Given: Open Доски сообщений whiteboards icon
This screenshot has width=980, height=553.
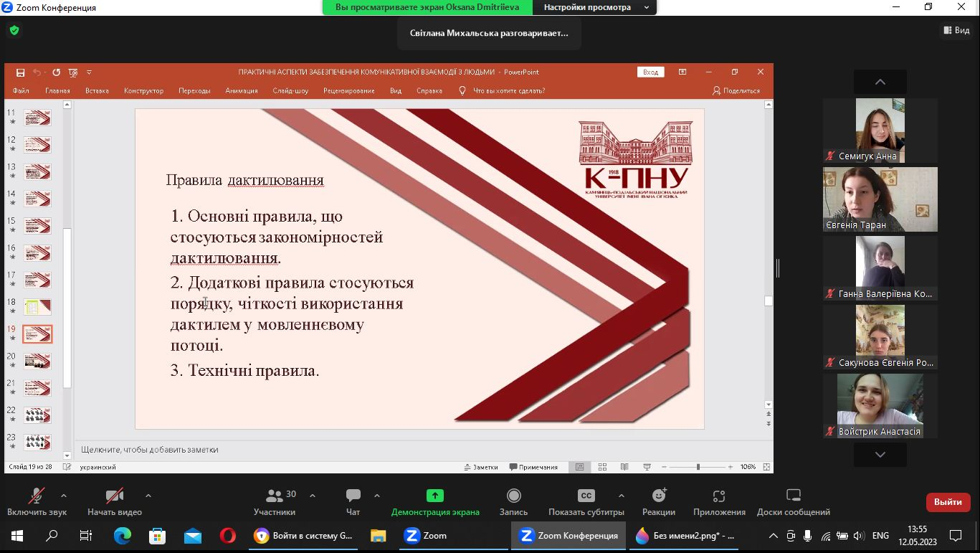Looking at the screenshot, I should coord(793,496).
